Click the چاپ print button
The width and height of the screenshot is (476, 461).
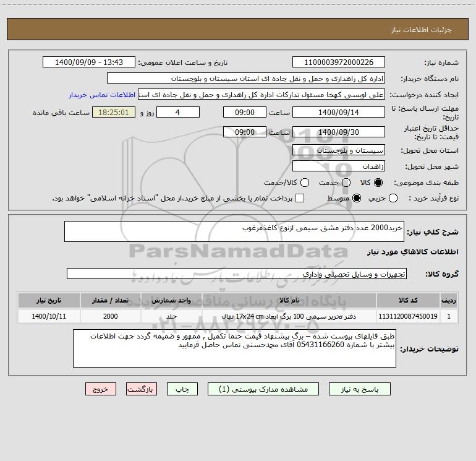point(182,389)
